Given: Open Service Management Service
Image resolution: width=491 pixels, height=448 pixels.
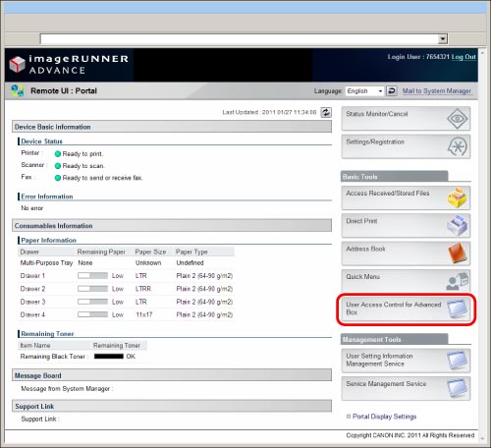Looking at the screenshot, I should (x=406, y=388).
